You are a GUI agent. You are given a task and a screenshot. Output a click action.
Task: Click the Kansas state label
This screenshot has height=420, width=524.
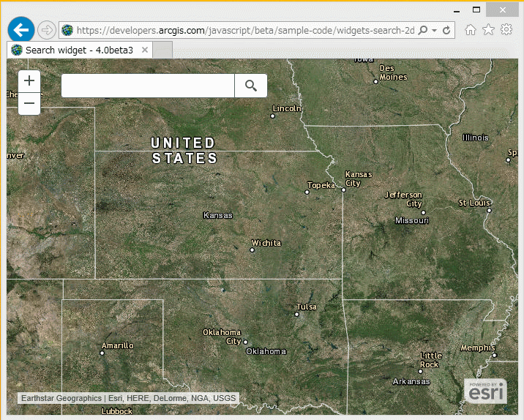click(218, 215)
